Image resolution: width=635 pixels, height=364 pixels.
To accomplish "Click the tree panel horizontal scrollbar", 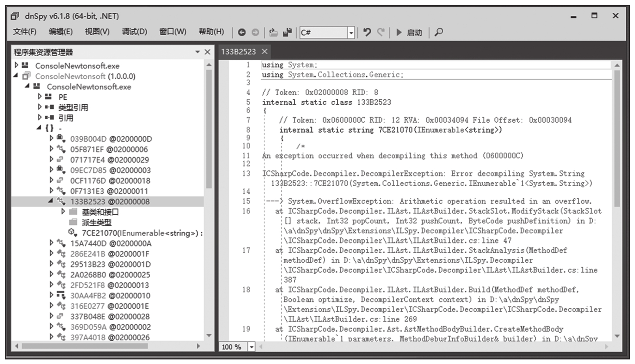I will (84, 346).
